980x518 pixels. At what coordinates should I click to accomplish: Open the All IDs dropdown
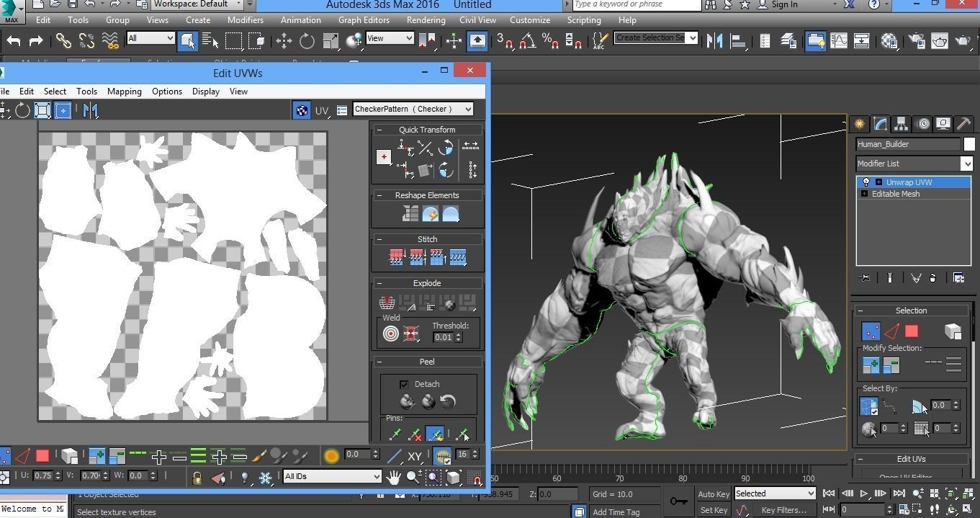click(332, 476)
